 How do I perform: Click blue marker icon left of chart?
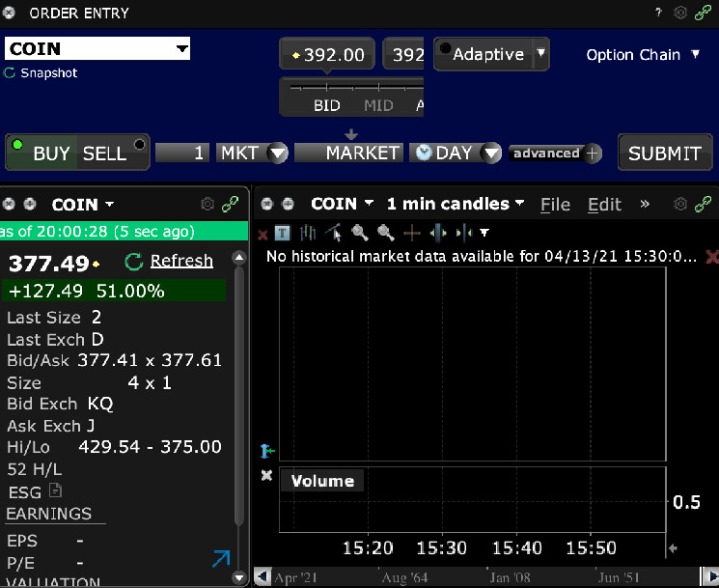(267, 451)
